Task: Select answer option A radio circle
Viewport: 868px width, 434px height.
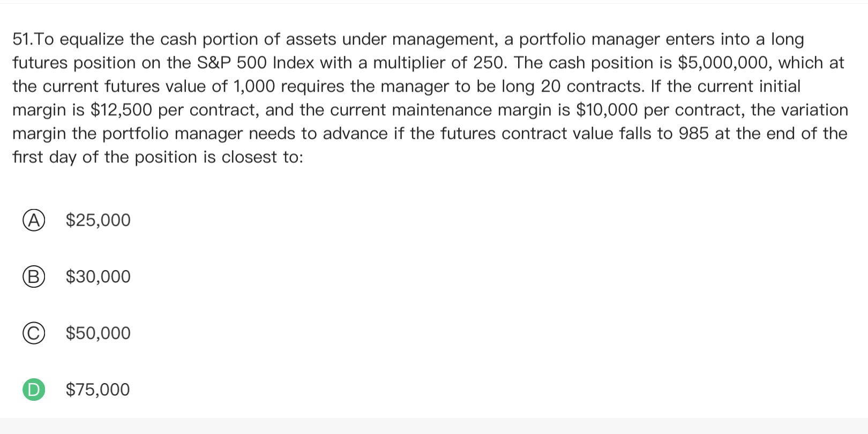Action: 33,220
